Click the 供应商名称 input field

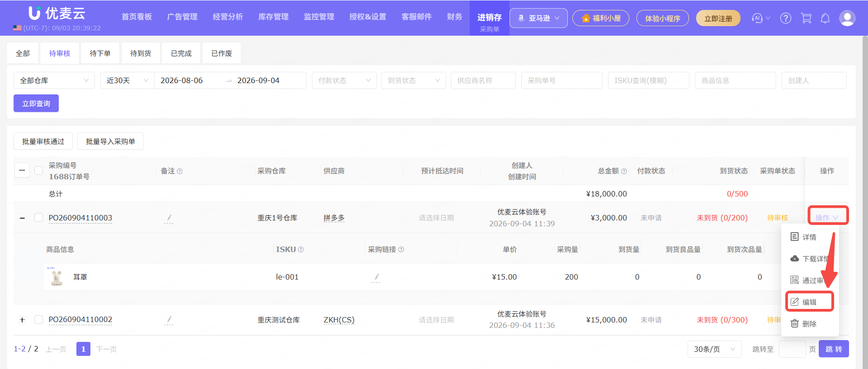pyautogui.click(x=483, y=80)
